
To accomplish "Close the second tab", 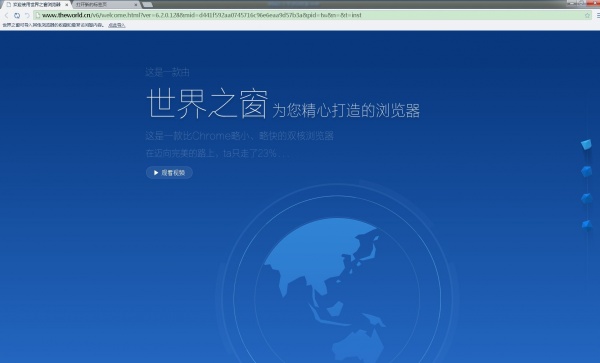I will pos(136,5).
